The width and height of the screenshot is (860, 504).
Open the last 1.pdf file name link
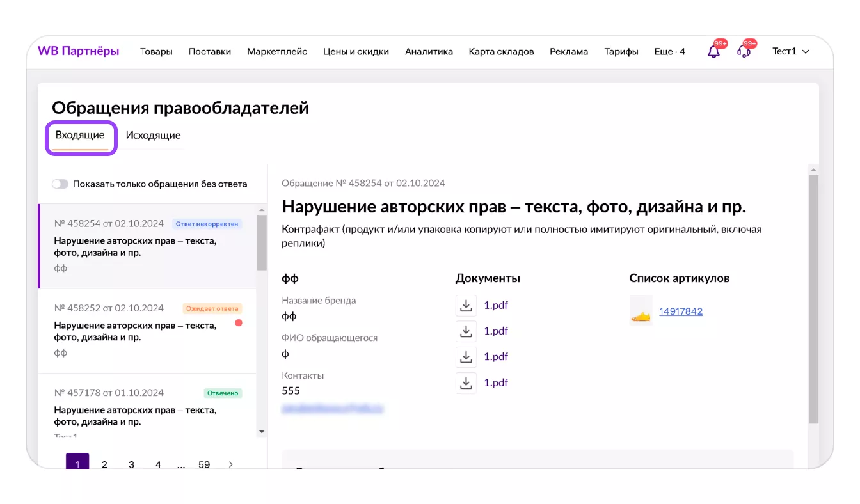[496, 383]
